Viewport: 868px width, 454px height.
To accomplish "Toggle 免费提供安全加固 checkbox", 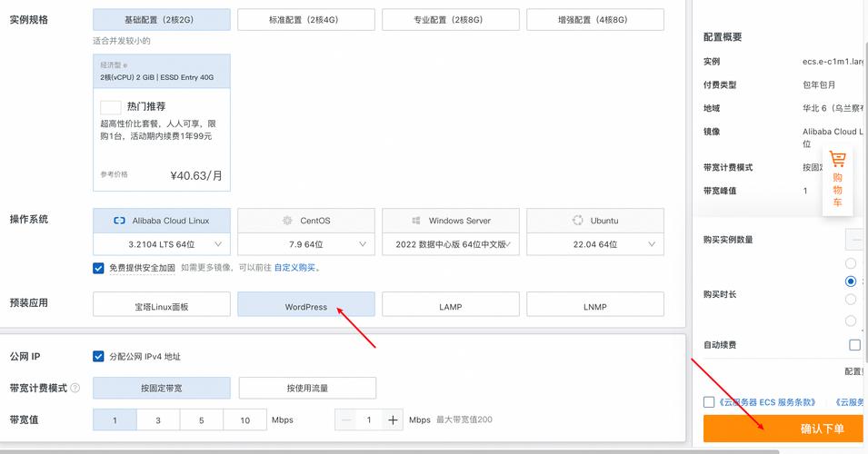I will point(98,268).
